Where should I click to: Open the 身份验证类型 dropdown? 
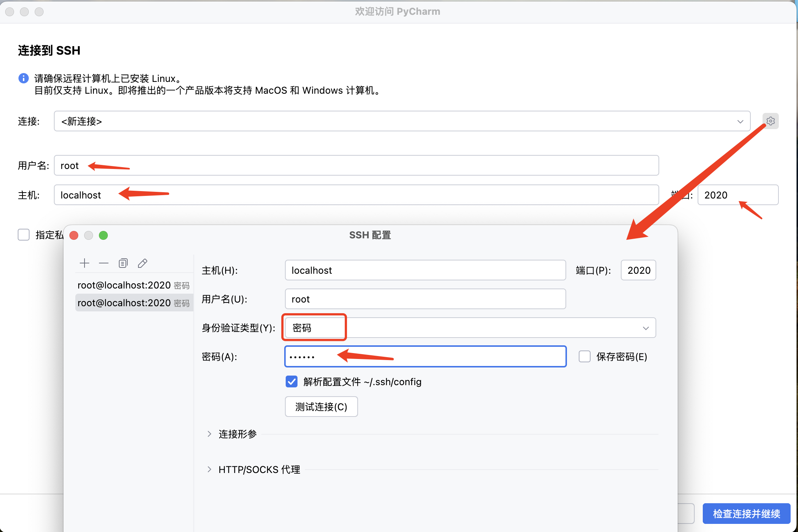pos(470,328)
